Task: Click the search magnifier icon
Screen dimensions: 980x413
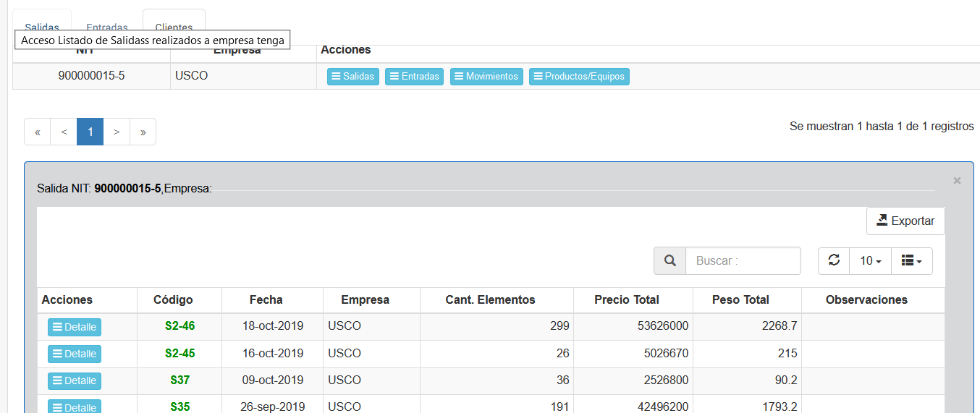Action: pyautogui.click(x=669, y=260)
